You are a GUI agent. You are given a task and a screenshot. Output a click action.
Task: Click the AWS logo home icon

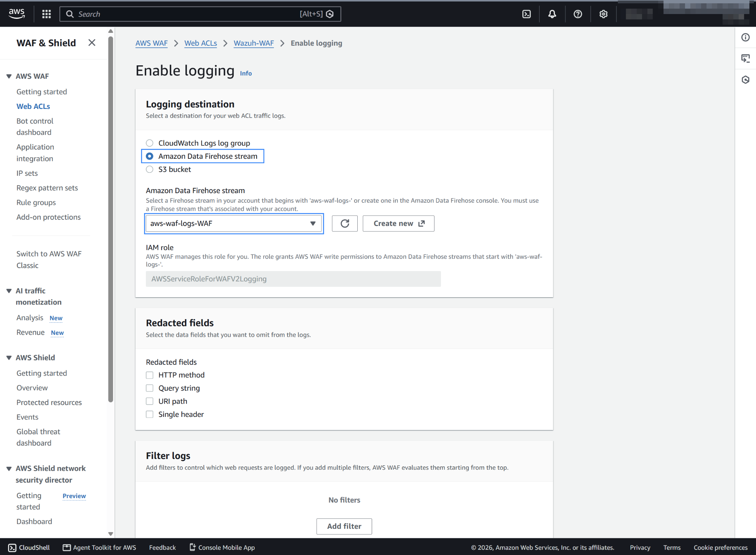[x=17, y=14]
